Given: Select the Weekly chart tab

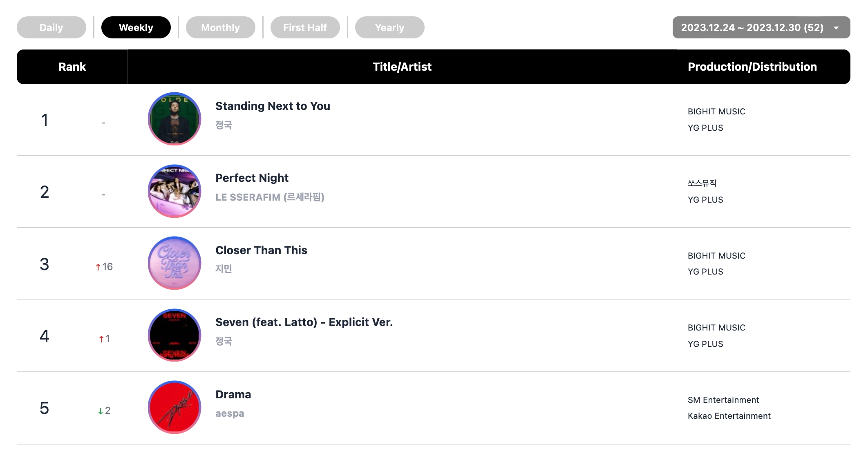Looking at the screenshot, I should [136, 27].
